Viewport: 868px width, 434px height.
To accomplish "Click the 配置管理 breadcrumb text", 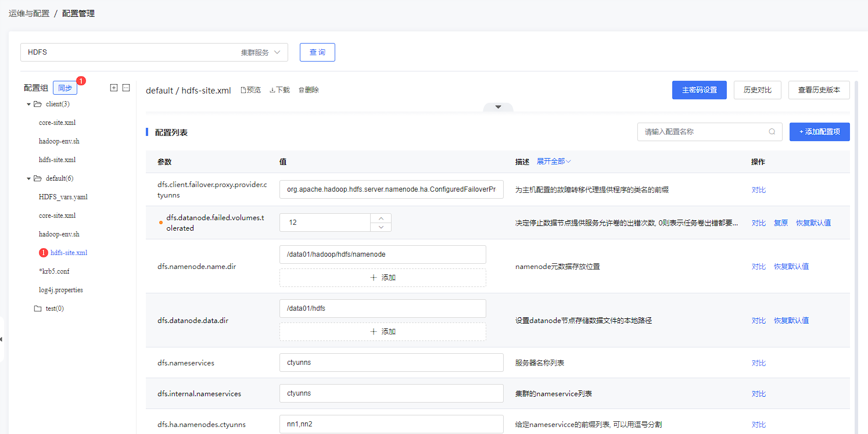I will click(x=78, y=13).
